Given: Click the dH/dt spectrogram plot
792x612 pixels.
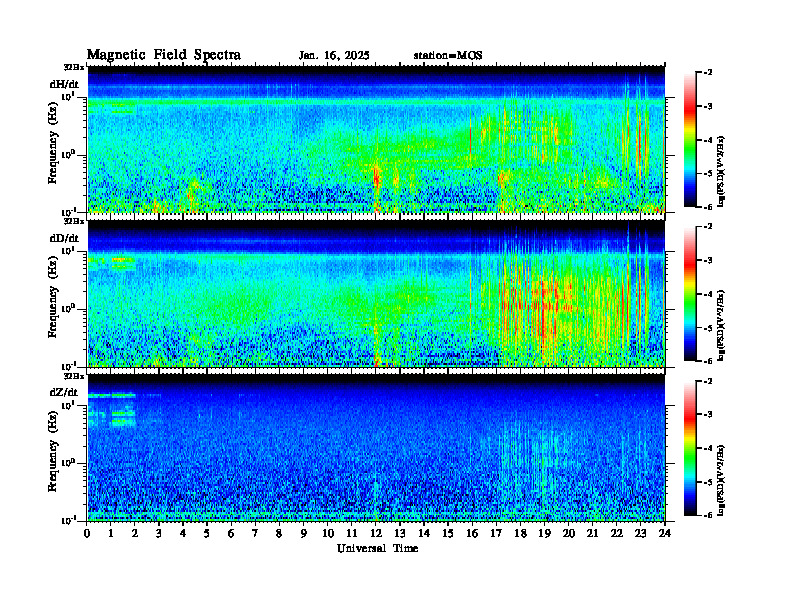Looking at the screenshot, I should tap(376, 139).
